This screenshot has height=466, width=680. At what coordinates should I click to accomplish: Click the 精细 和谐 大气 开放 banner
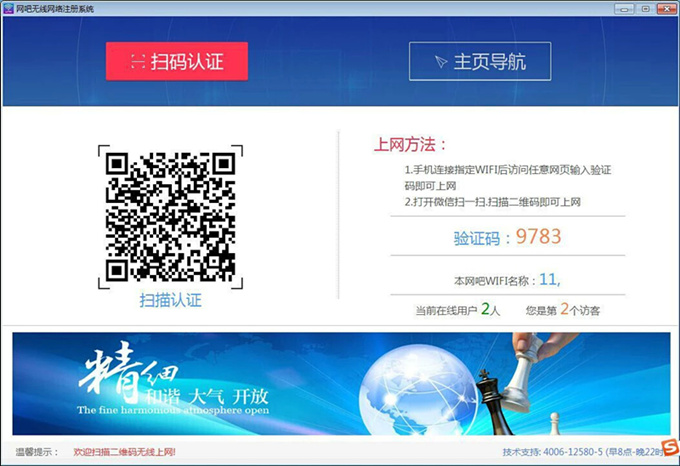pos(341,384)
